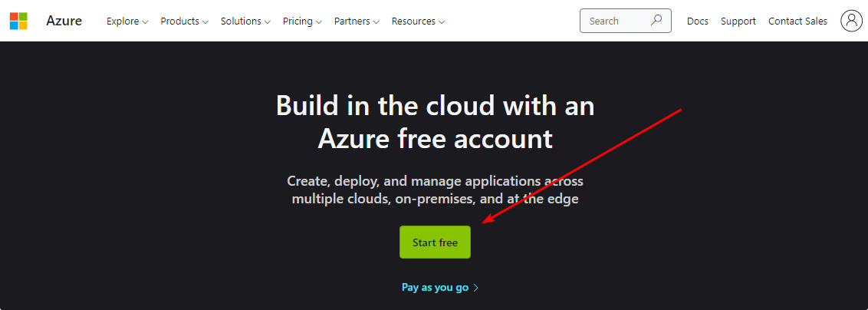Click the Microsoft four-square logo

click(x=18, y=21)
